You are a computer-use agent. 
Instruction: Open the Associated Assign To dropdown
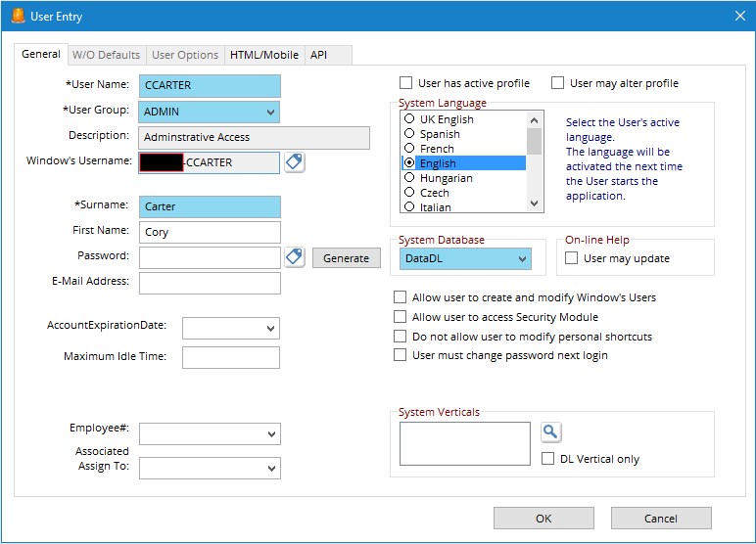(x=271, y=468)
